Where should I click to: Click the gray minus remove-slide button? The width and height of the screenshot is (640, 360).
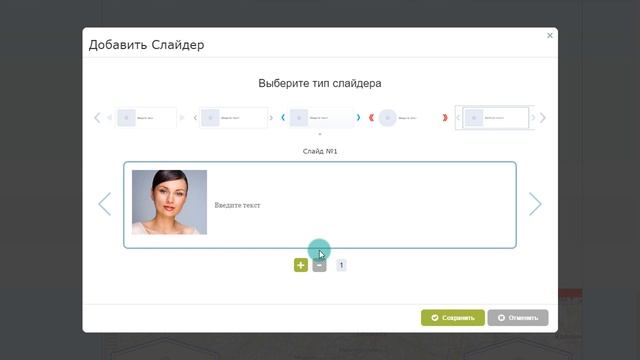coord(319,265)
